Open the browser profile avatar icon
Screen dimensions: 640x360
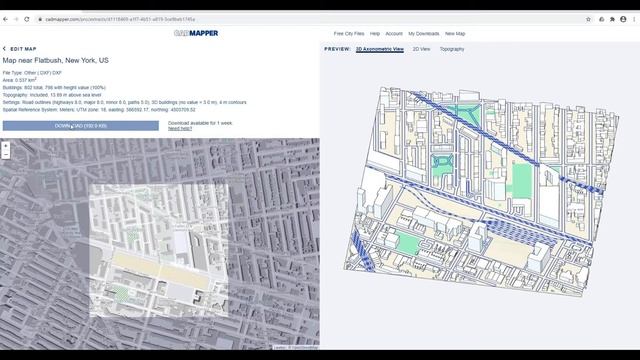pos(623,19)
